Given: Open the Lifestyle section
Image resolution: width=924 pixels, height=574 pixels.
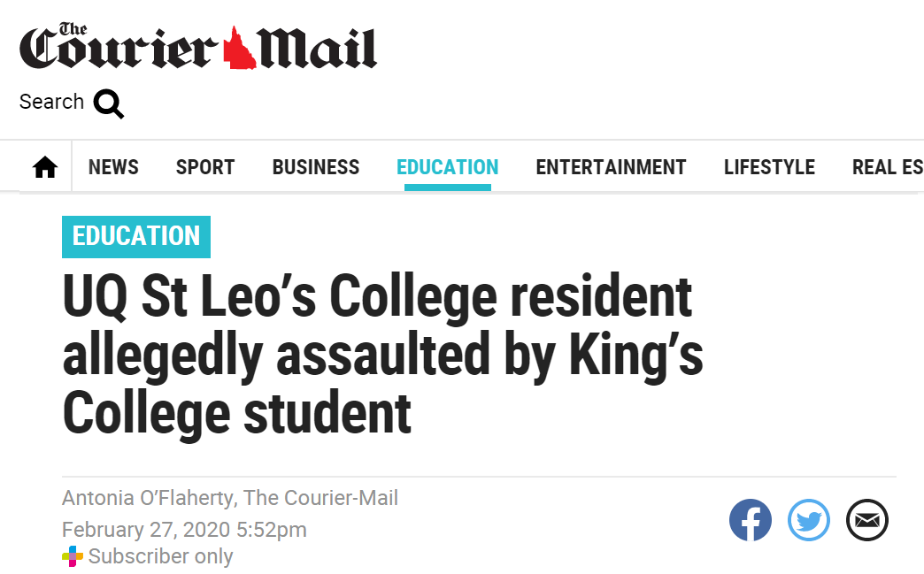Looking at the screenshot, I should (x=769, y=167).
